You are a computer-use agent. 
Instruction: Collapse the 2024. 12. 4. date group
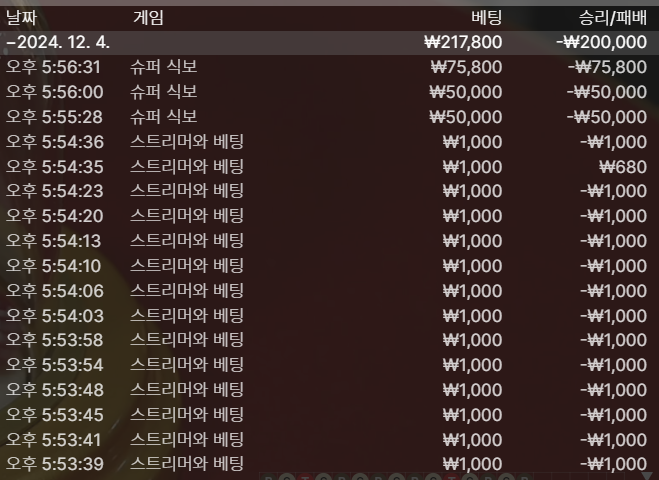(x=330, y=42)
